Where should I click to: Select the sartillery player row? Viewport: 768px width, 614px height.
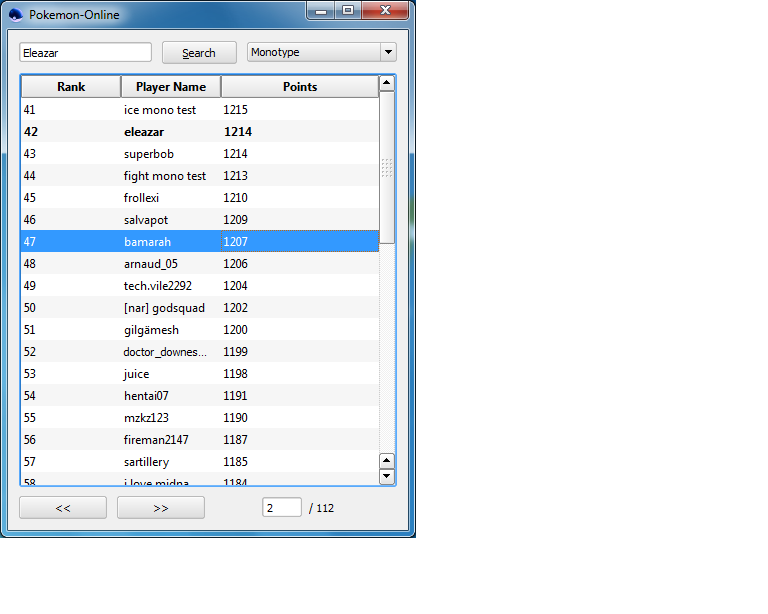tap(200, 462)
